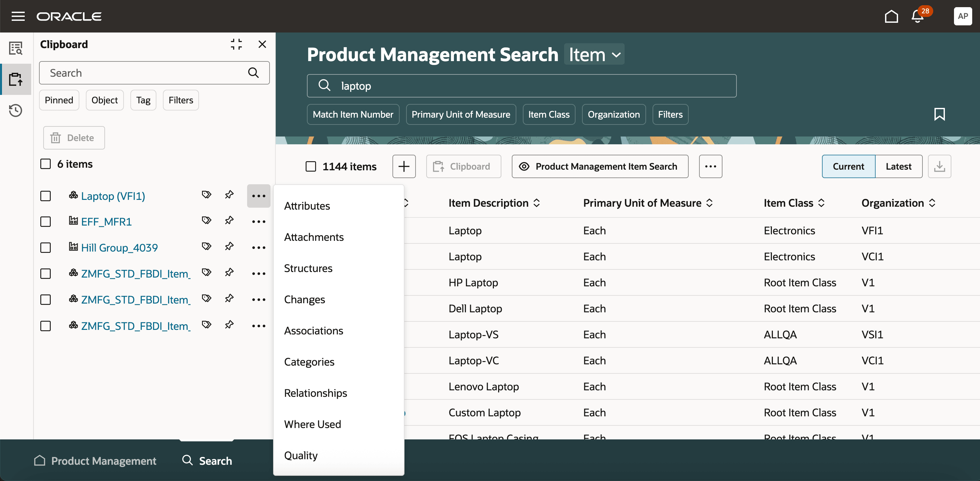Check the 1144 items select-all checkbox
The height and width of the screenshot is (481, 980).
[311, 166]
